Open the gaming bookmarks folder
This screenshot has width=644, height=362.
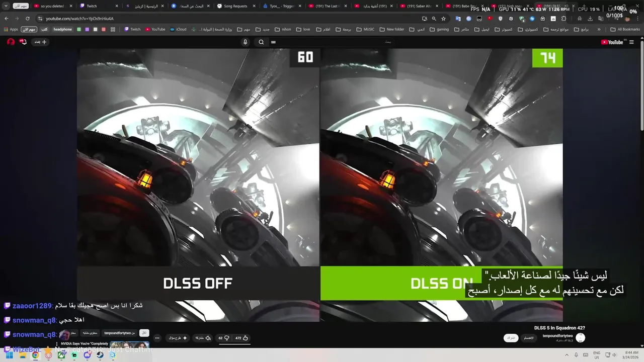pos(440,29)
